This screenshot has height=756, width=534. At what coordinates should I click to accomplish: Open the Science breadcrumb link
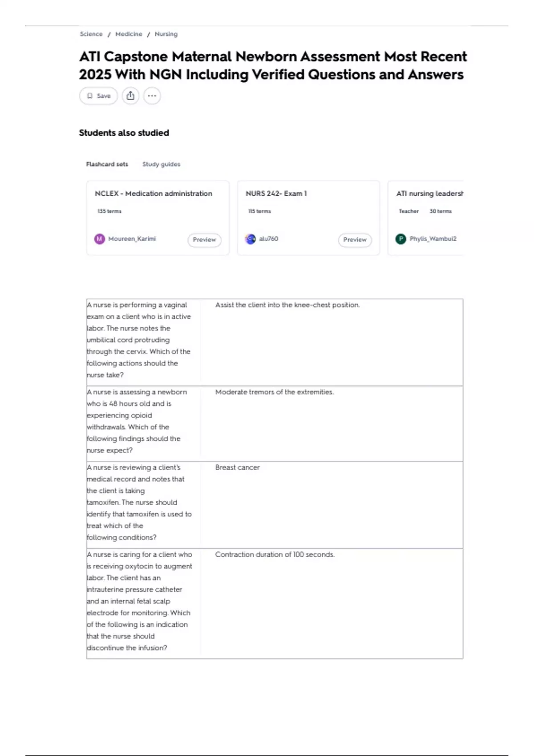91,34
